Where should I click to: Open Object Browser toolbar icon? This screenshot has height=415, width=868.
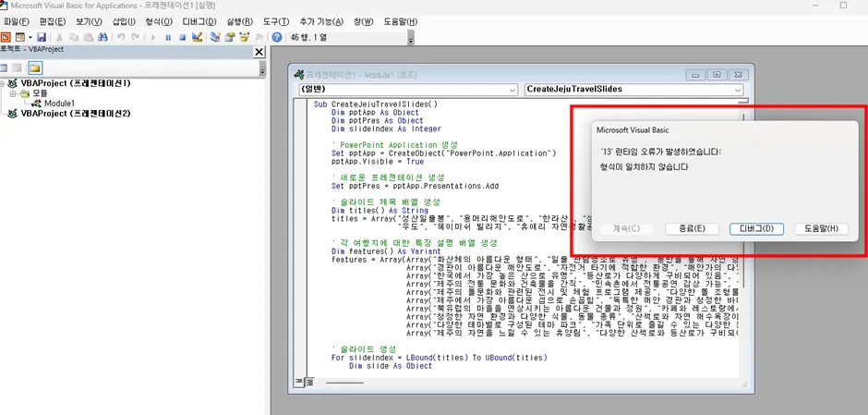tap(244, 37)
